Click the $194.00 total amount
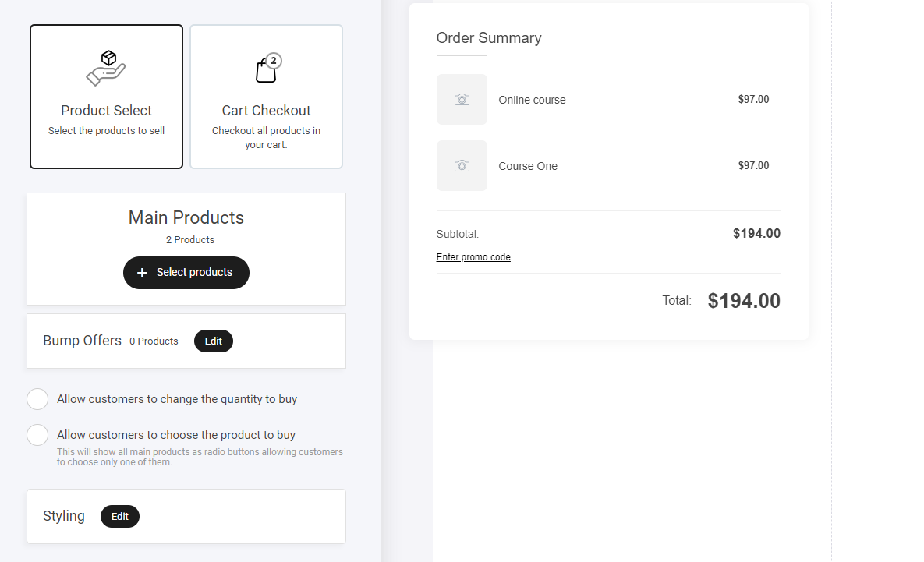The width and height of the screenshot is (924, 562). coord(743,301)
